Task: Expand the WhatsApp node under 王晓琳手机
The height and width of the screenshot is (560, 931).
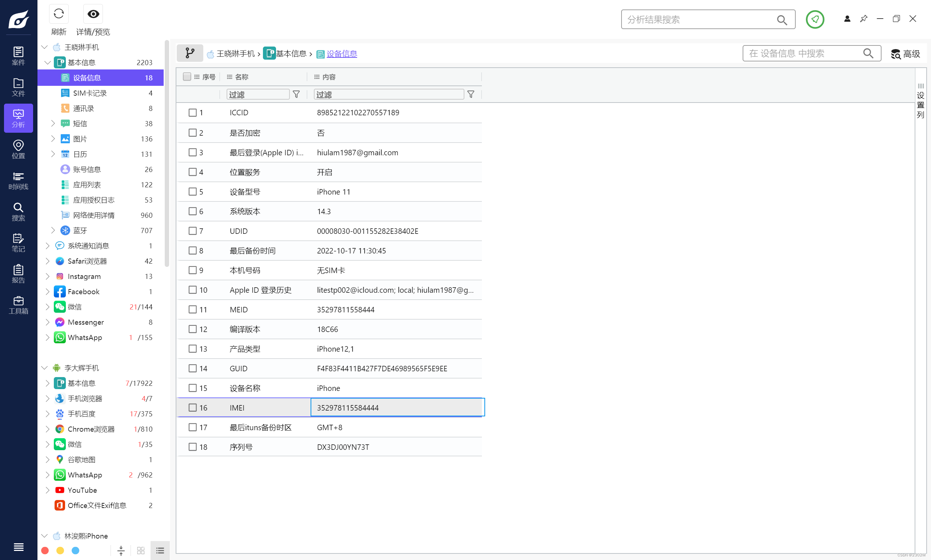Action: coord(48,337)
